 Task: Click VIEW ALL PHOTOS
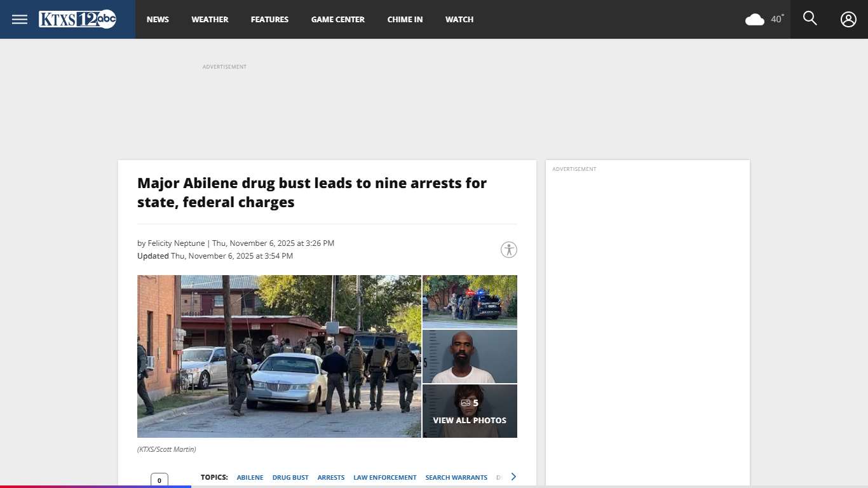click(x=470, y=420)
